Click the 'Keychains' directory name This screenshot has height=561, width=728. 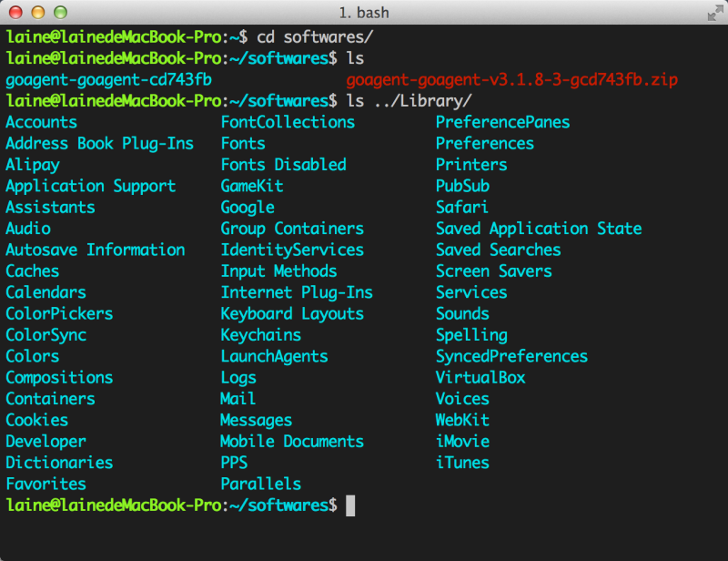point(260,335)
